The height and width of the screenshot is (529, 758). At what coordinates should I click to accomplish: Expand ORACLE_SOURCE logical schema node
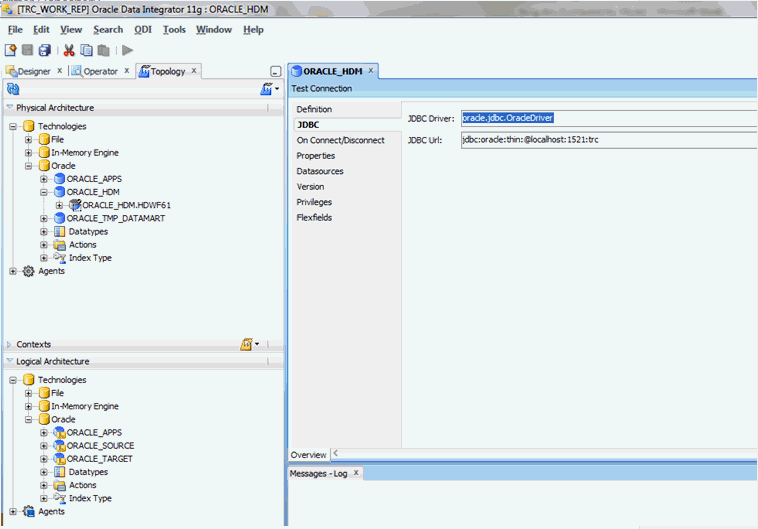point(44,446)
